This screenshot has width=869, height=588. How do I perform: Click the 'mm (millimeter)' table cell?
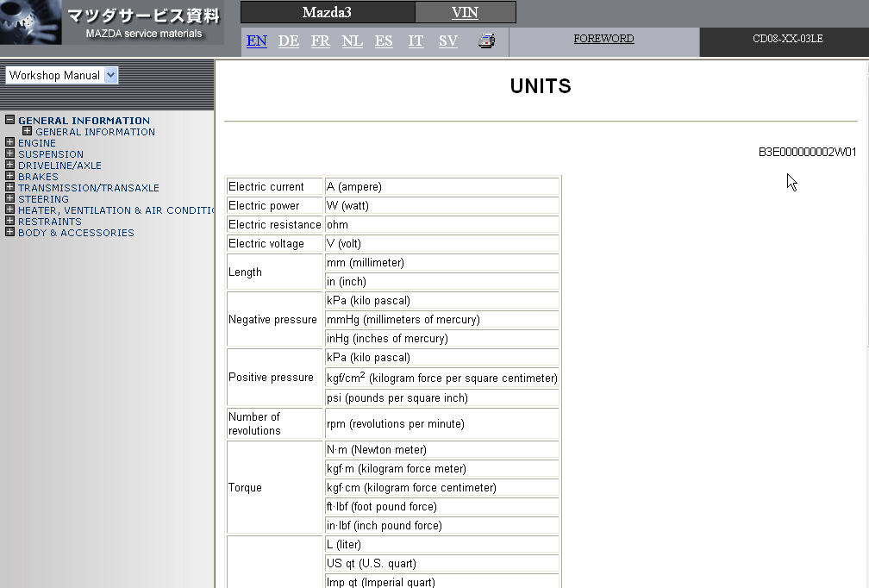(x=441, y=262)
